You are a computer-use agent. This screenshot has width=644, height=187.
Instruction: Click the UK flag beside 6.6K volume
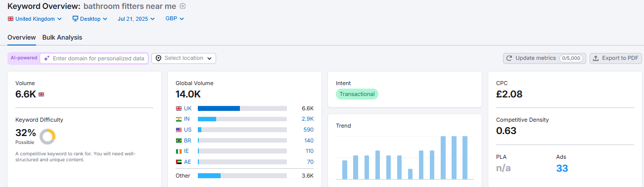pyautogui.click(x=42, y=94)
